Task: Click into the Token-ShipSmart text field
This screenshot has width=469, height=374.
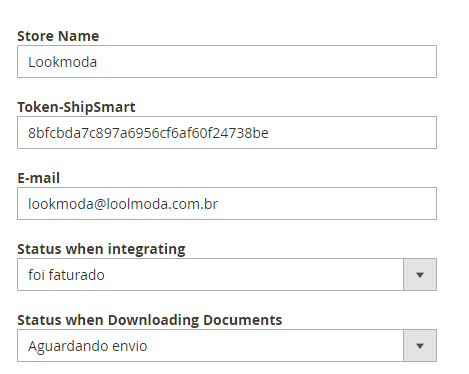Action: pos(227,133)
